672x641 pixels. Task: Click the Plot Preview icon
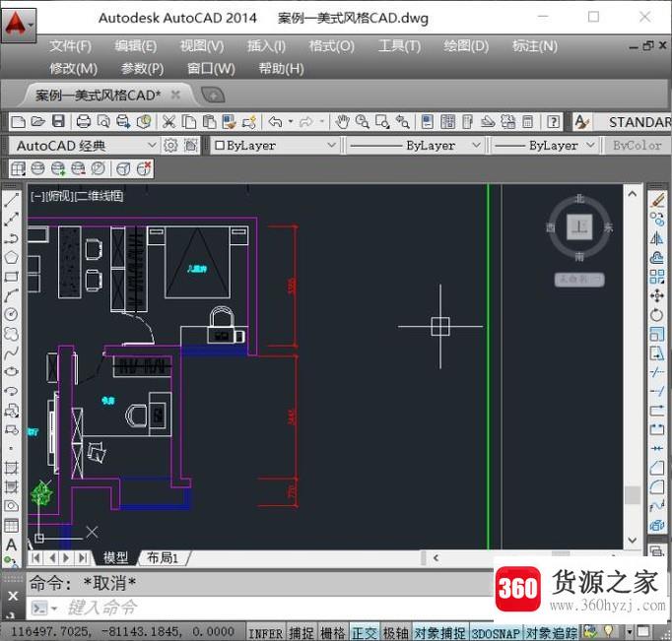coord(103,122)
